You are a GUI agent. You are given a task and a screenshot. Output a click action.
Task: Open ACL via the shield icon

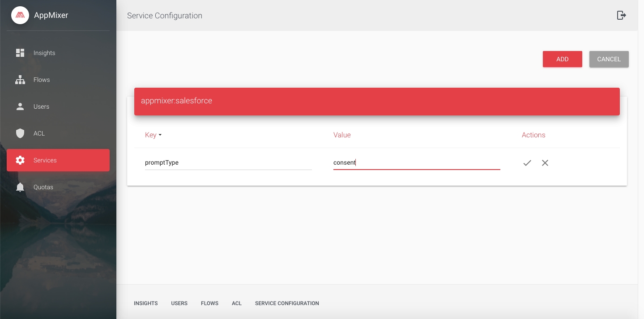(x=20, y=133)
